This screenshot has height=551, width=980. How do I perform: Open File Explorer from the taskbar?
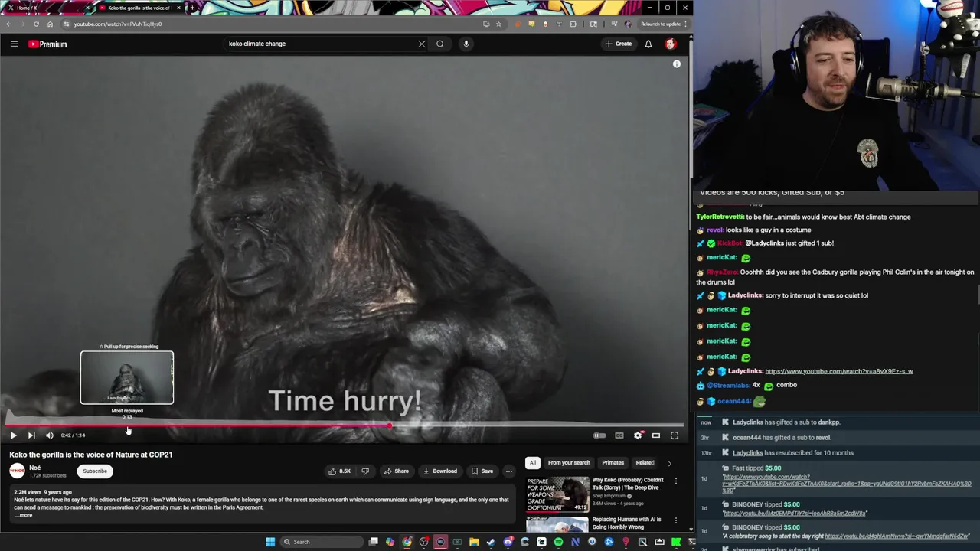[x=474, y=542]
